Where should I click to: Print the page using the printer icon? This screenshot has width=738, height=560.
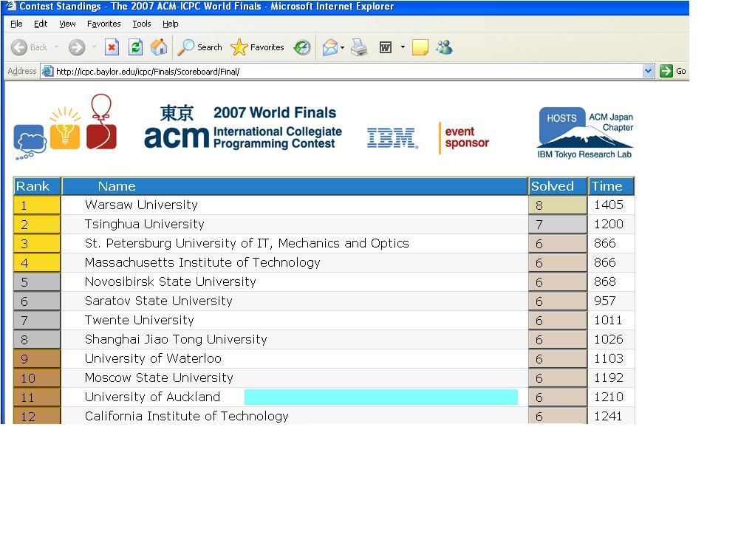coord(360,47)
